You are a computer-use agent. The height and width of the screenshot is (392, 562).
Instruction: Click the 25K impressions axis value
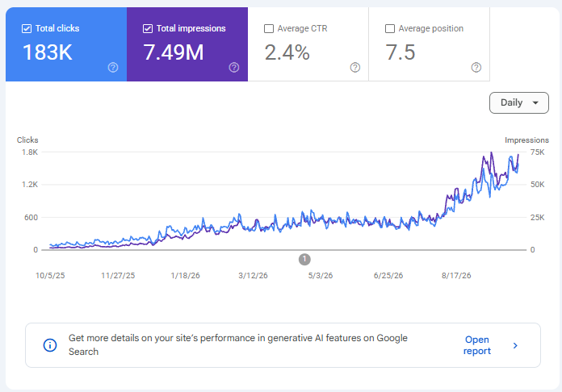click(x=537, y=217)
